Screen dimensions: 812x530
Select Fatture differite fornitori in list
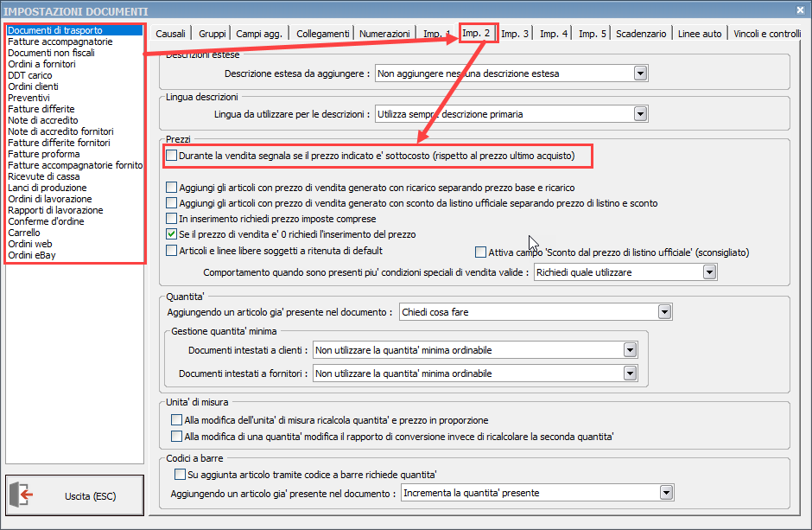pyautogui.click(x=74, y=143)
